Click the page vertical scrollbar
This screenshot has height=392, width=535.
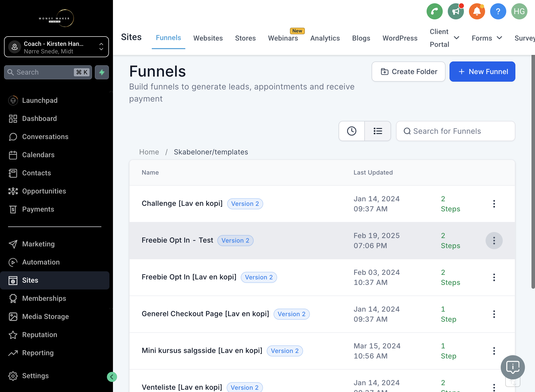pos(533,171)
